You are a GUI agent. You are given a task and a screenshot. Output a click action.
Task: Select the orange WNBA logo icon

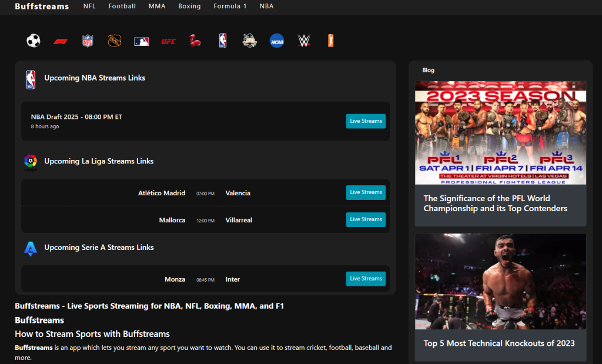[330, 41]
